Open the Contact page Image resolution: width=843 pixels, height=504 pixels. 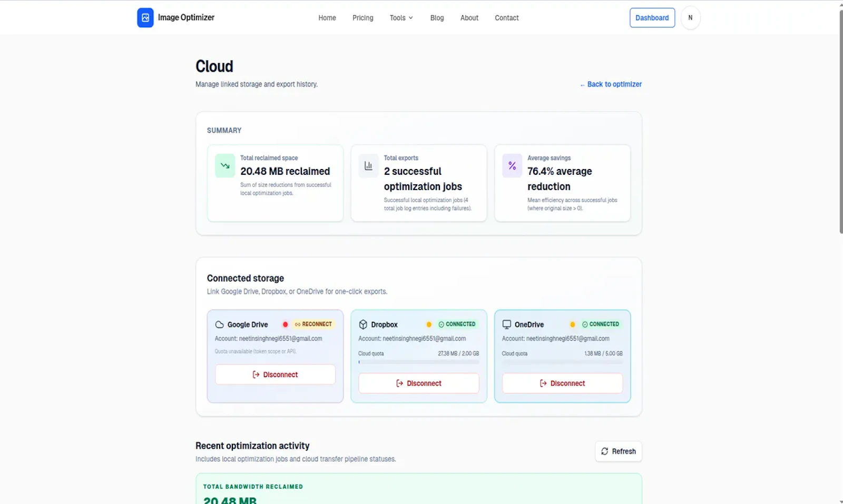tap(507, 18)
